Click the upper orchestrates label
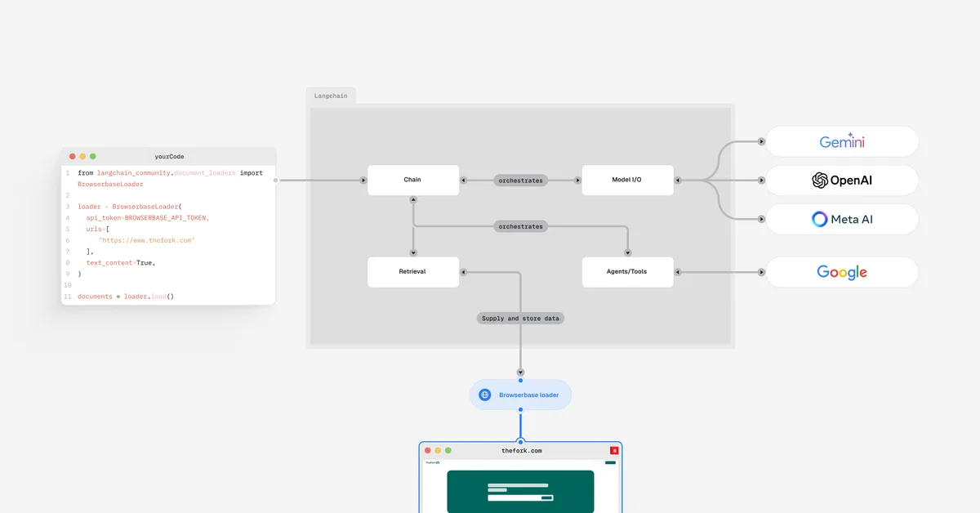 [520, 180]
